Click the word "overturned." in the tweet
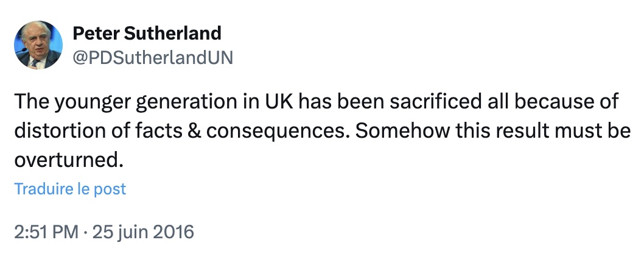644x262 pixels. [65, 160]
